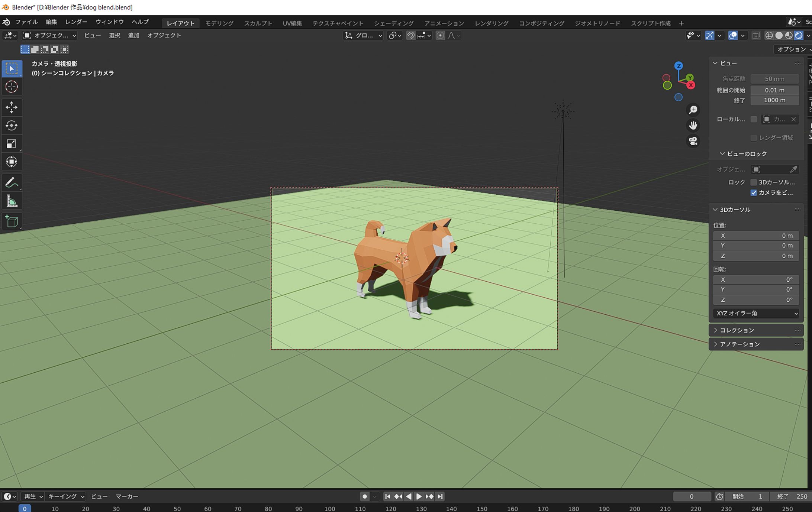Open the オブジェクト mode dropdown
Viewport: 812px width, 512px height.
click(50, 35)
